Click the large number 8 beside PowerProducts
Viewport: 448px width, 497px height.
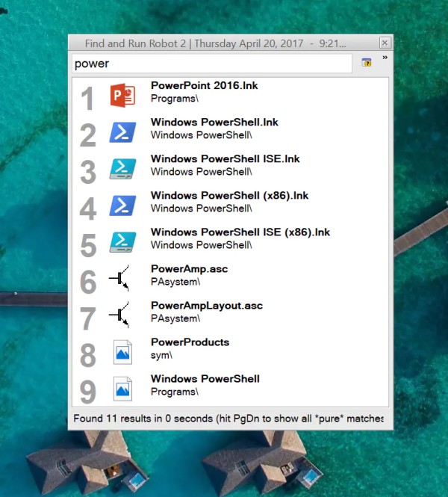tap(87, 355)
